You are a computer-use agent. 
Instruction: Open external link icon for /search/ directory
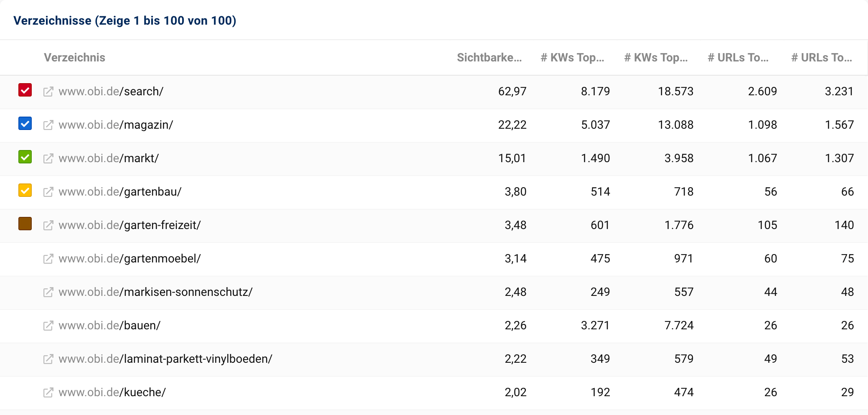pos(48,92)
